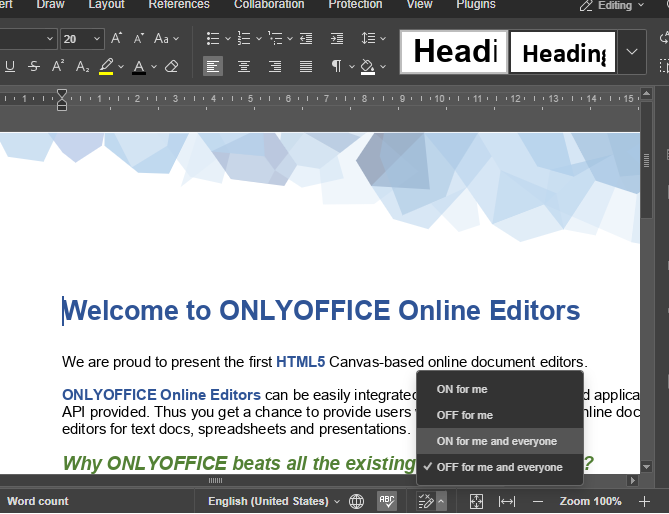Screen dimensions: 669x514
Task: Open font color dropdown arrow
Action: tap(154, 67)
